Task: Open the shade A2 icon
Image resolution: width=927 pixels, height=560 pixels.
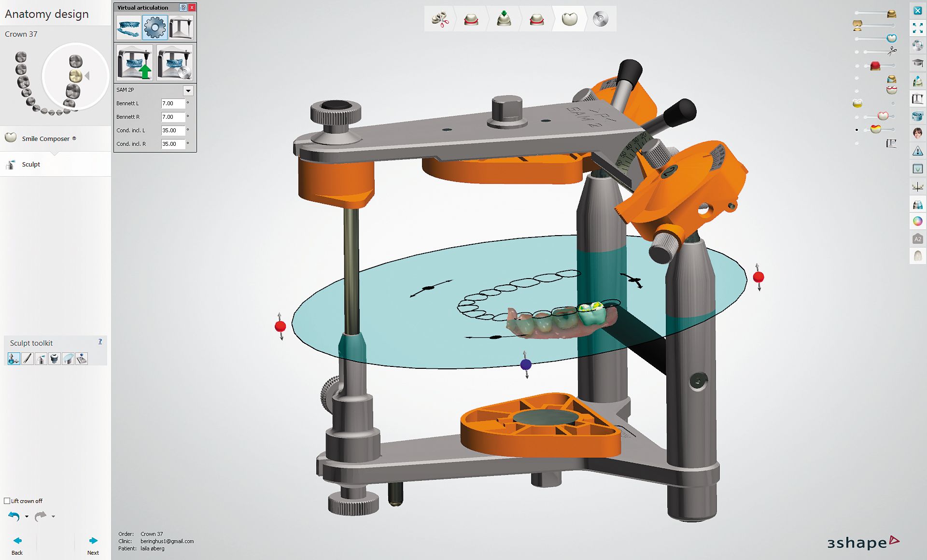Action: click(x=917, y=239)
